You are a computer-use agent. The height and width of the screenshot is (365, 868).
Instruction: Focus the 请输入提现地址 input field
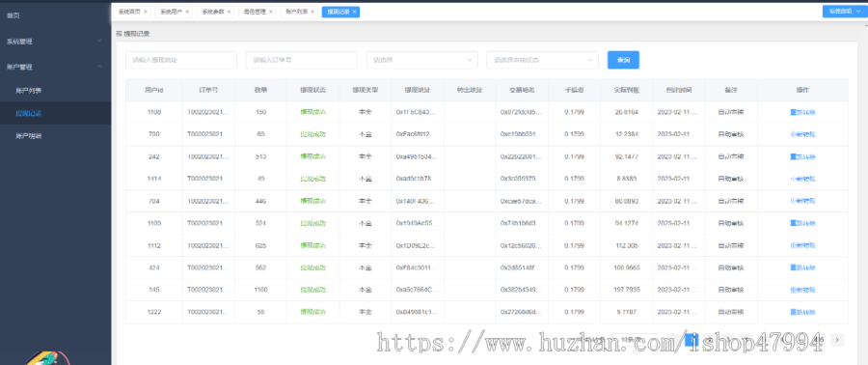(x=181, y=60)
